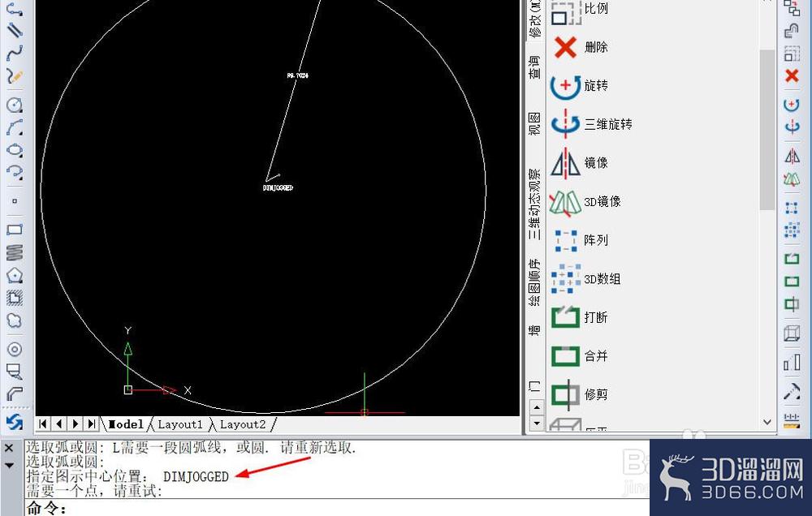812x516 pixels.
Task: Activate the Rotate (旋转) tool in palette
Action: [579, 85]
